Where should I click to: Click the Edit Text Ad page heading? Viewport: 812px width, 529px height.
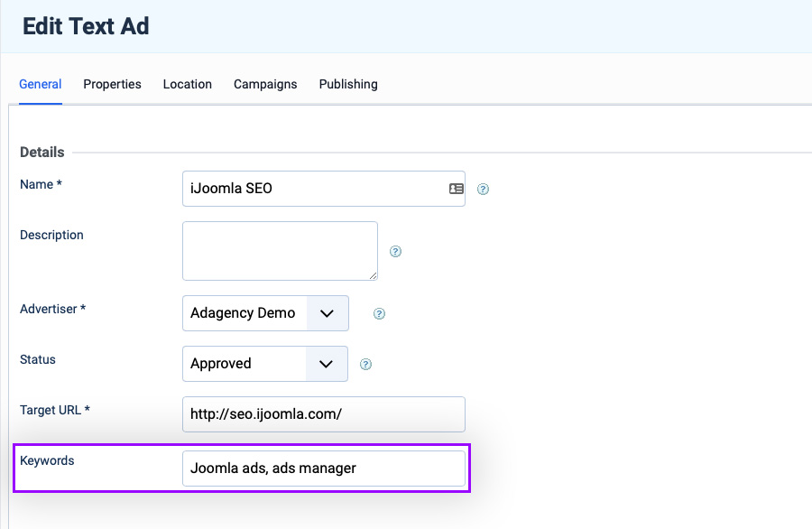(86, 26)
